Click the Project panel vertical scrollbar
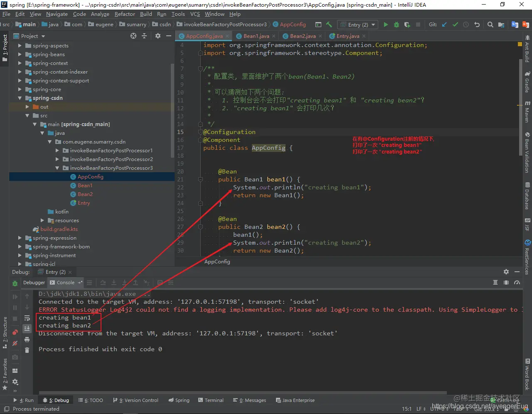The width and height of the screenshot is (532, 414). click(172, 110)
